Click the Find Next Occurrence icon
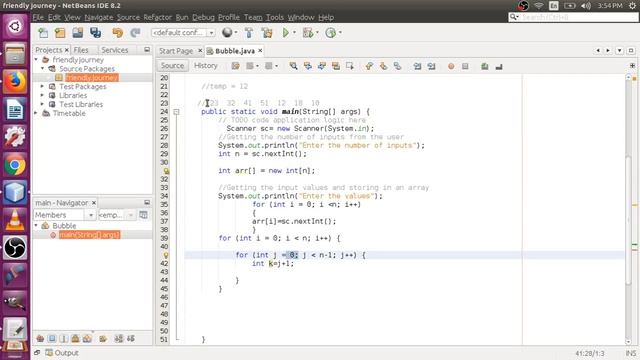The image size is (640, 360). 322,66
